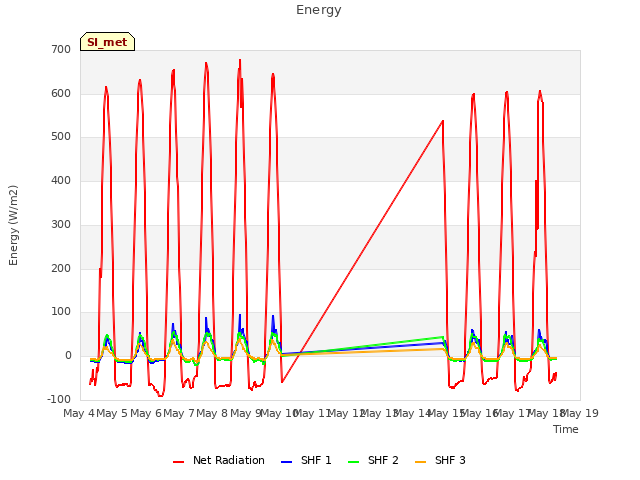Click the Time x-axis label
This screenshot has width=640, height=480.
(566, 429)
